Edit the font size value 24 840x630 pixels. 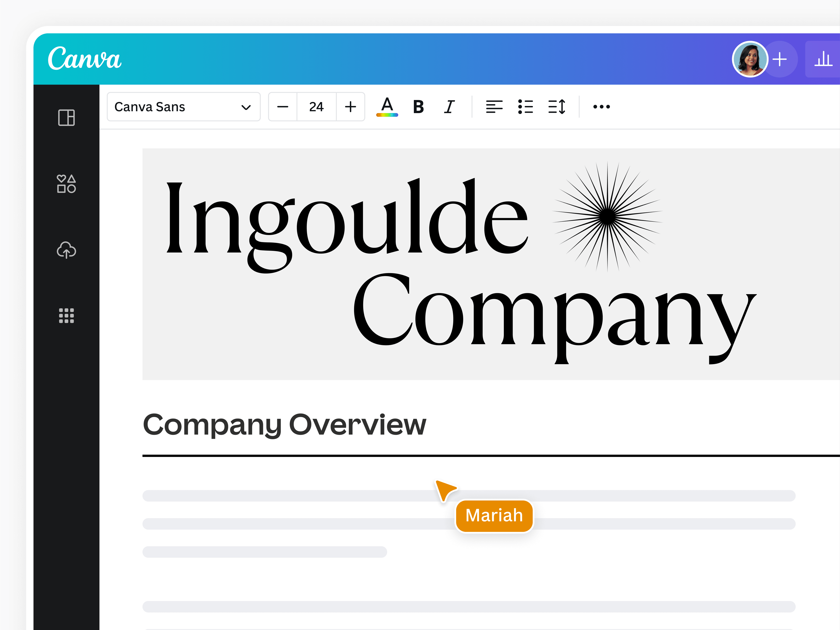click(316, 107)
